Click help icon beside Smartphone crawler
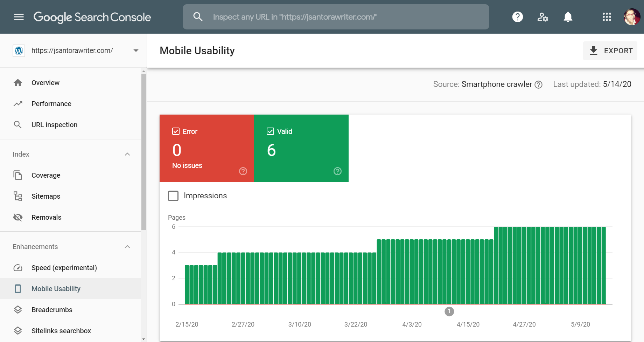 (539, 84)
